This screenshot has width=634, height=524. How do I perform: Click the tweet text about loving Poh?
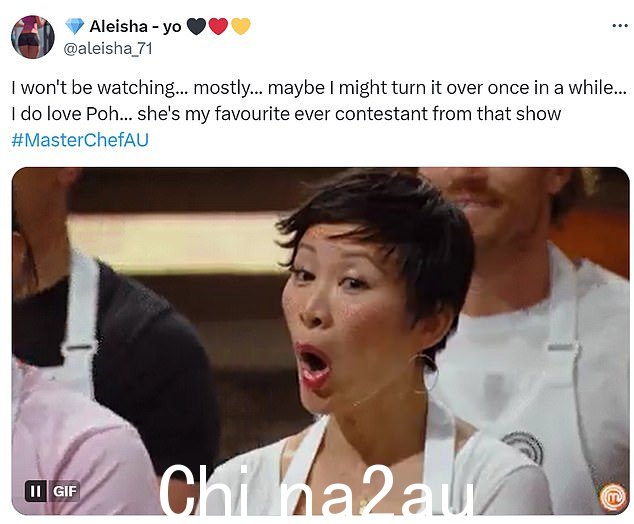click(286, 114)
